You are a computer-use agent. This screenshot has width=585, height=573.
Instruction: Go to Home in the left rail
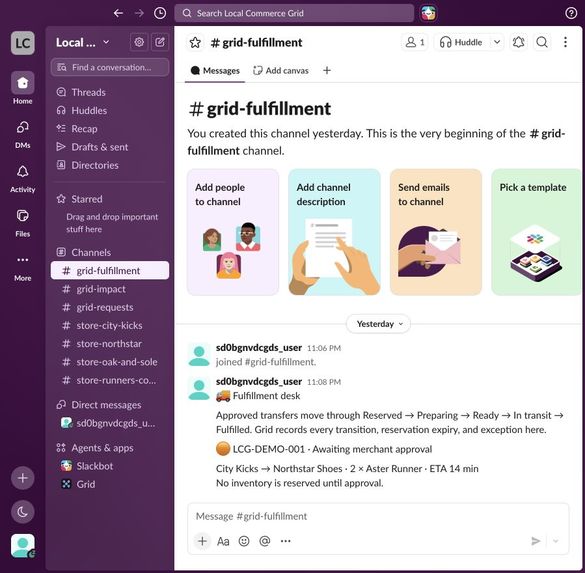(23, 88)
